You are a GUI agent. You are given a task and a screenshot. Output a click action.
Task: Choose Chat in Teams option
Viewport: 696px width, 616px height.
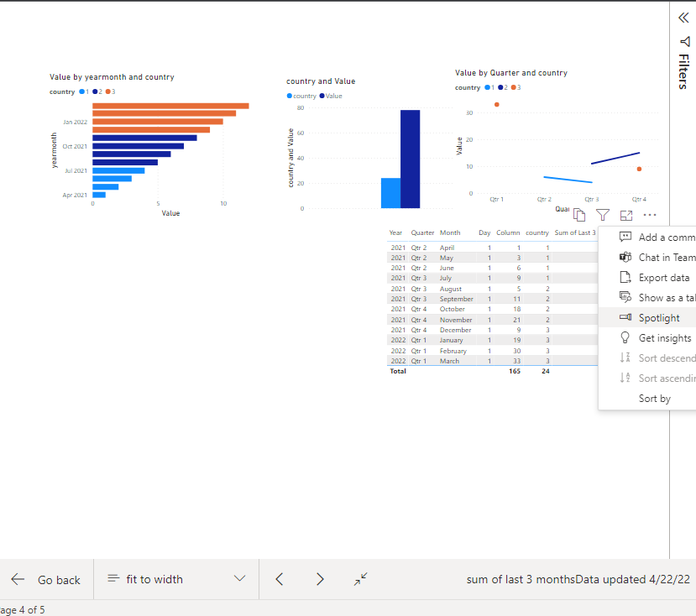pyautogui.click(x=647, y=258)
